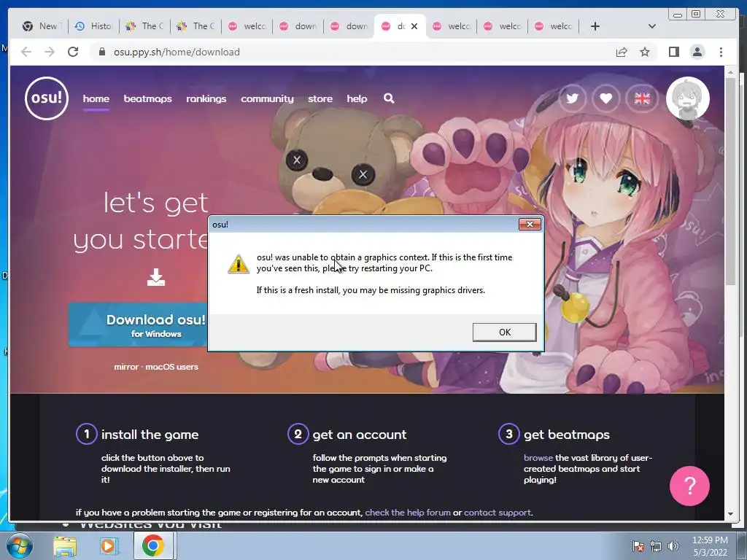Click the padlock site info icon
The width and height of the screenshot is (747, 560).
tap(102, 52)
